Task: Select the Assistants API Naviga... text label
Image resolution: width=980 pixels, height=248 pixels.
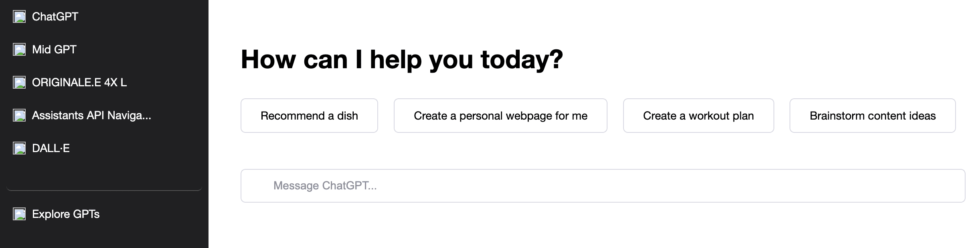Action: coord(91,116)
